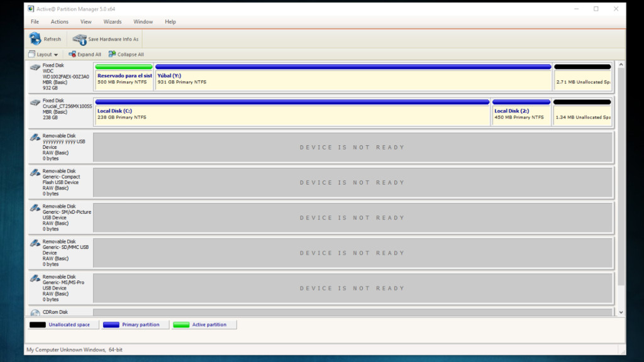
Task: Click the Primary partition legend label
Action: pyautogui.click(x=140, y=325)
